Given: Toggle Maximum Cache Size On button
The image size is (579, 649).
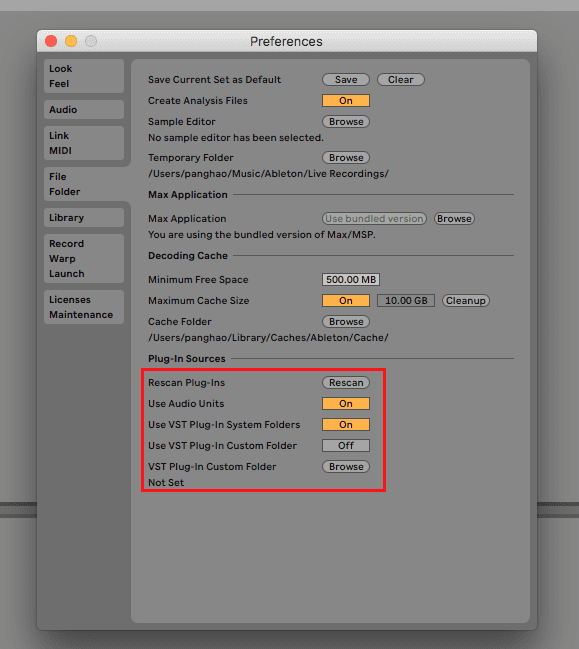Looking at the screenshot, I should click(346, 300).
